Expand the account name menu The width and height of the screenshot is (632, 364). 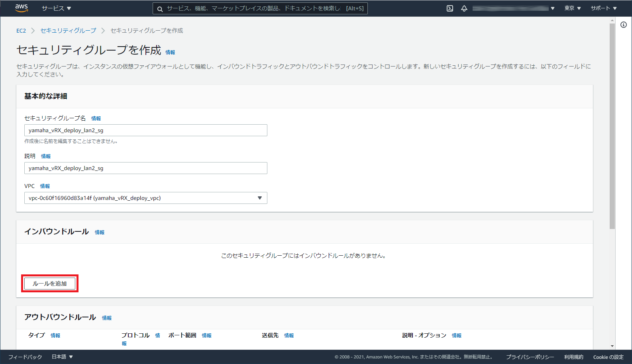point(513,8)
